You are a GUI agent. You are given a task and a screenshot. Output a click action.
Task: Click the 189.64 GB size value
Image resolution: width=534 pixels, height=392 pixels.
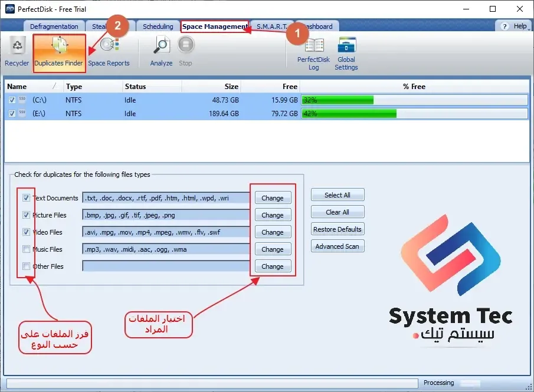pyautogui.click(x=224, y=114)
